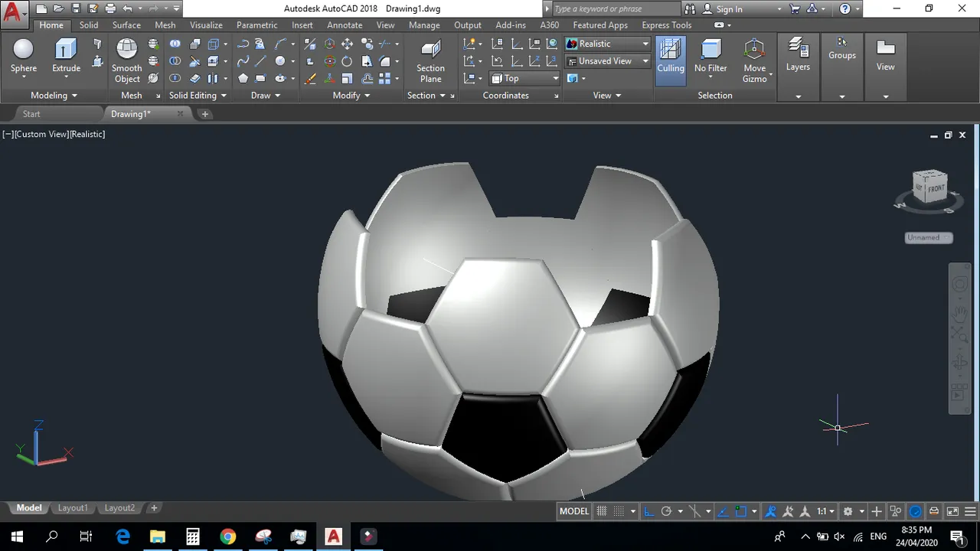Click the Plot (print) icon in quick access

[110, 9]
